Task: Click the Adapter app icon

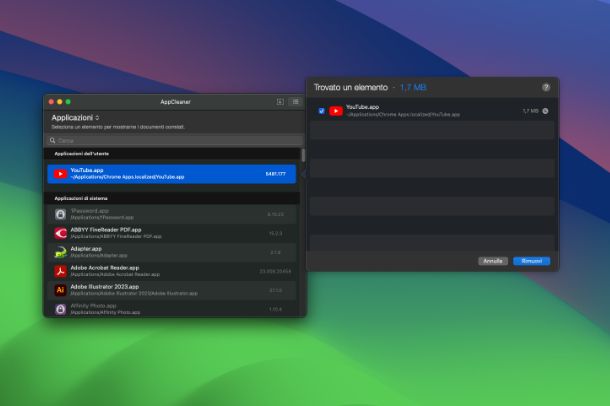Action: click(60, 252)
